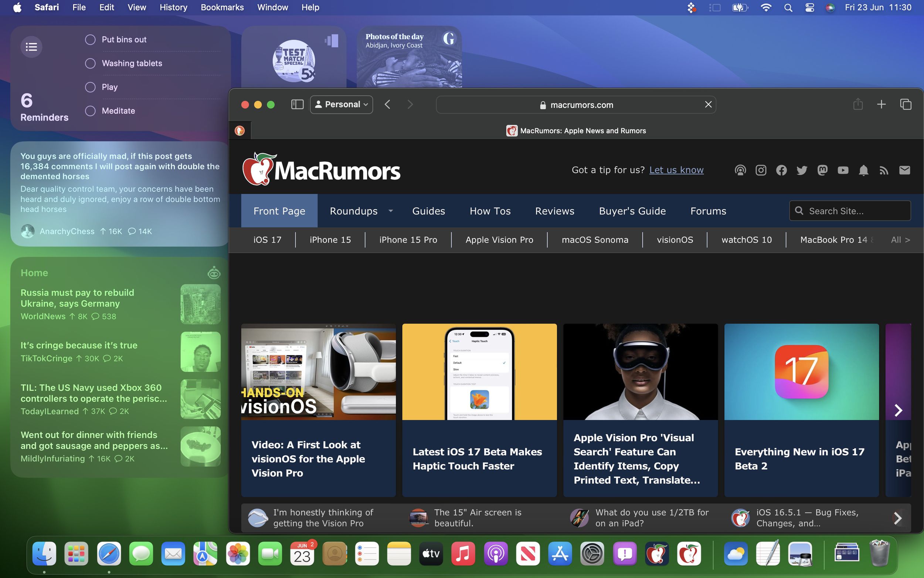Toggle the Safari sidebar icon
924x578 pixels.
click(297, 104)
